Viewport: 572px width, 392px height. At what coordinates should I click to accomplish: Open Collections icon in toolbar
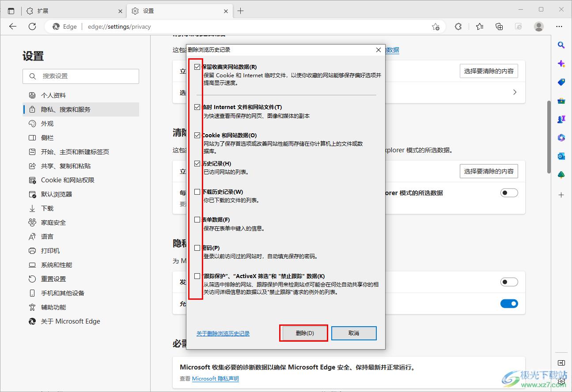click(x=499, y=26)
